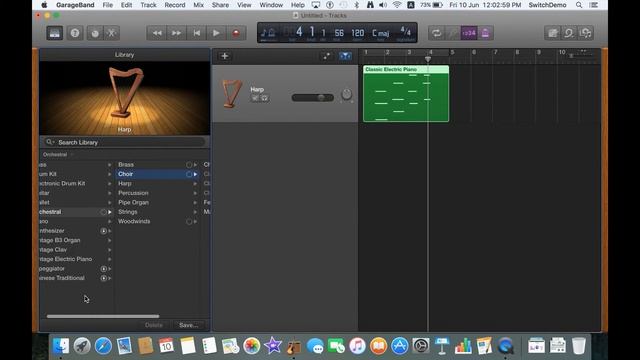Change the C maj key setting

click(x=380, y=33)
